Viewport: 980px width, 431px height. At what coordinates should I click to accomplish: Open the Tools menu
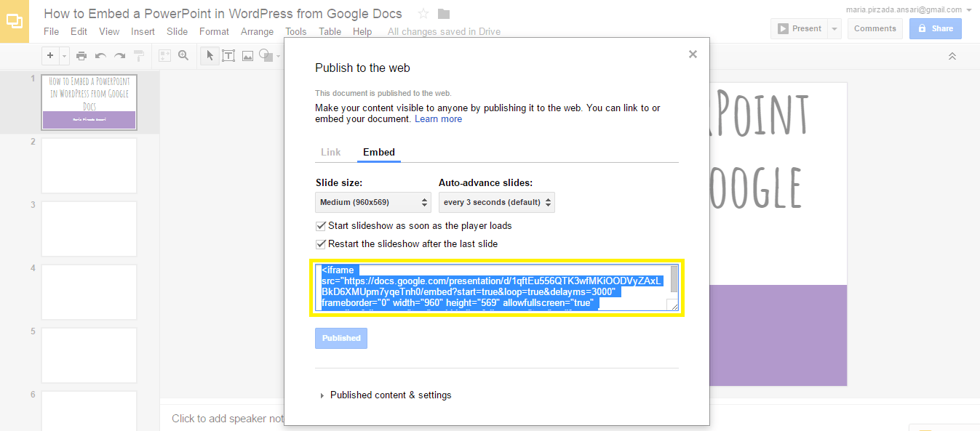click(x=296, y=31)
